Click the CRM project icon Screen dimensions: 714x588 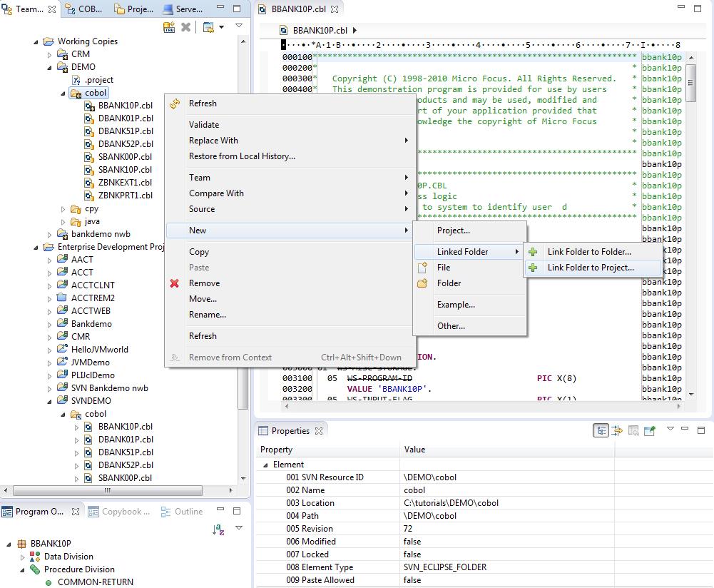coord(62,54)
